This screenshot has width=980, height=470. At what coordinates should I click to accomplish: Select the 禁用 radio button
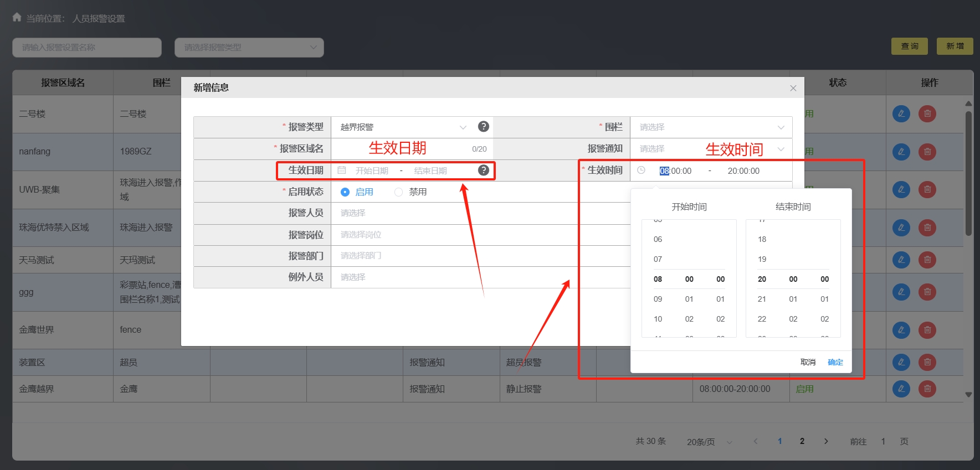(398, 192)
